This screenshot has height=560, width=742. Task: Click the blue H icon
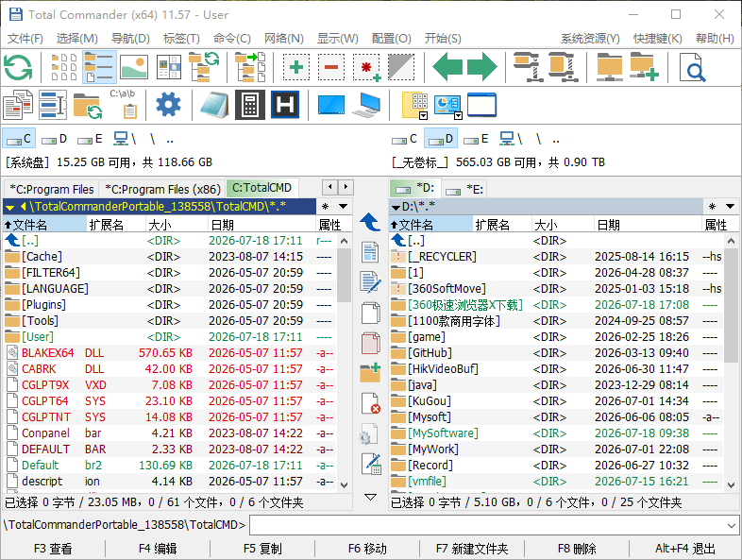coord(285,105)
